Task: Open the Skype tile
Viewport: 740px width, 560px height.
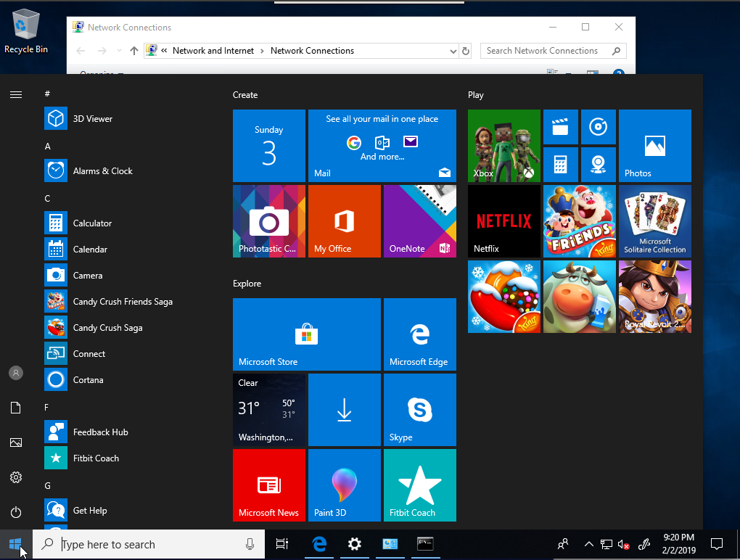Action: [420, 410]
